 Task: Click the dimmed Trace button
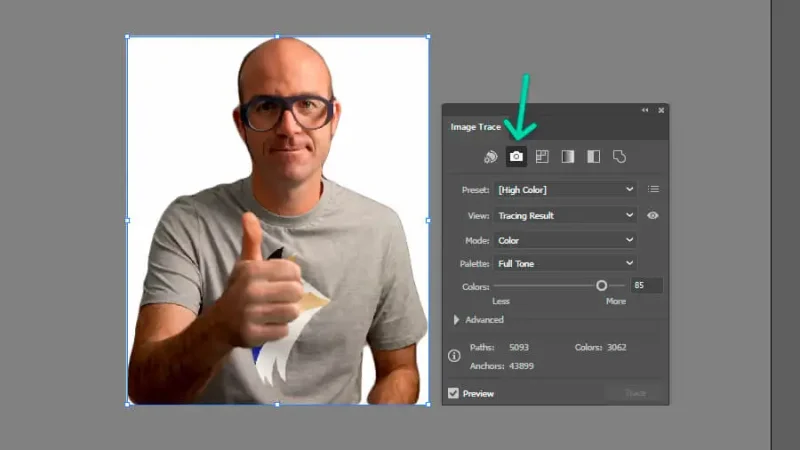click(x=636, y=393)
